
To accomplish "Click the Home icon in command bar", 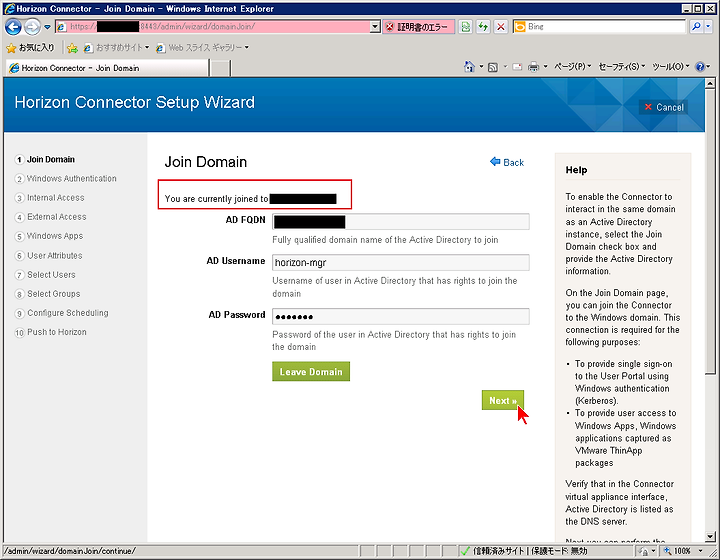I will pyautogui.click(x=469, y=67).
